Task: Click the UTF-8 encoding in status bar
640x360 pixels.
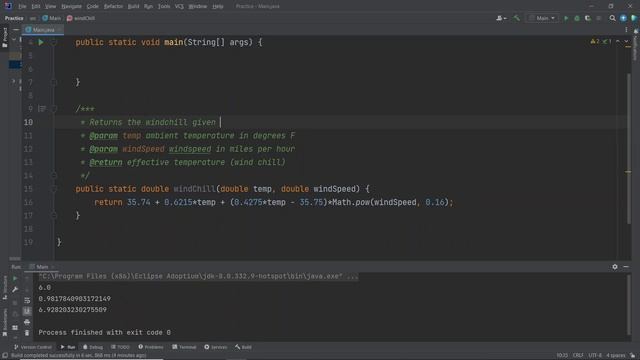Action: (595, 356)
